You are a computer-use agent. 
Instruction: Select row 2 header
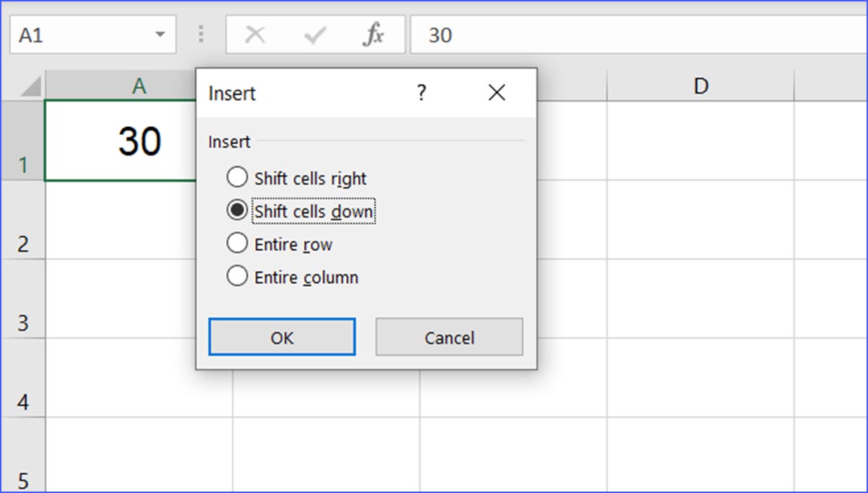pyautogui.click(x=22, y=220)
